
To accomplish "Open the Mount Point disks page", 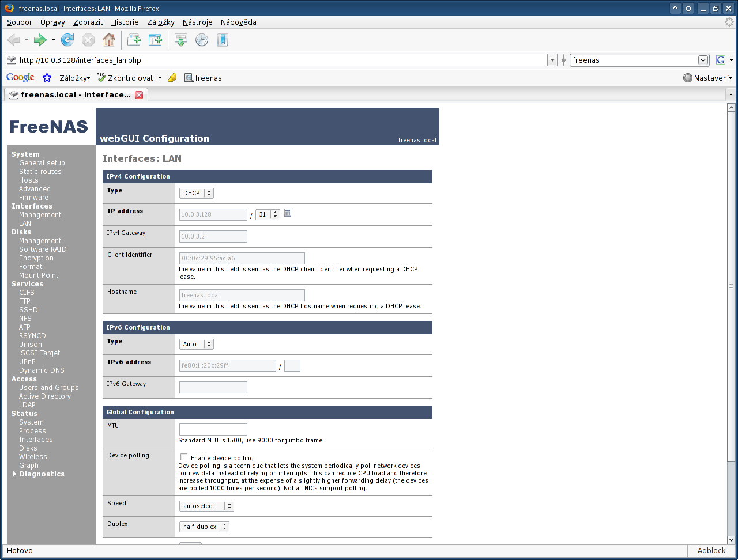I will (39, 275).
